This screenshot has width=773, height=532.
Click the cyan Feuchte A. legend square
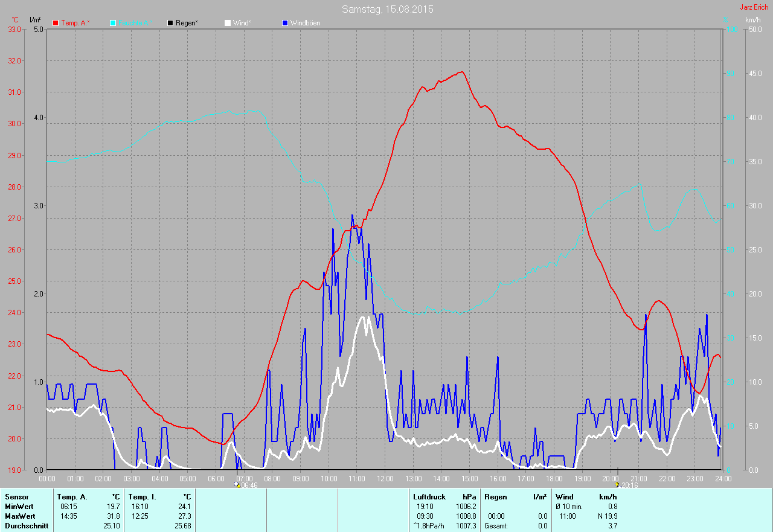(x=113, y=23)
